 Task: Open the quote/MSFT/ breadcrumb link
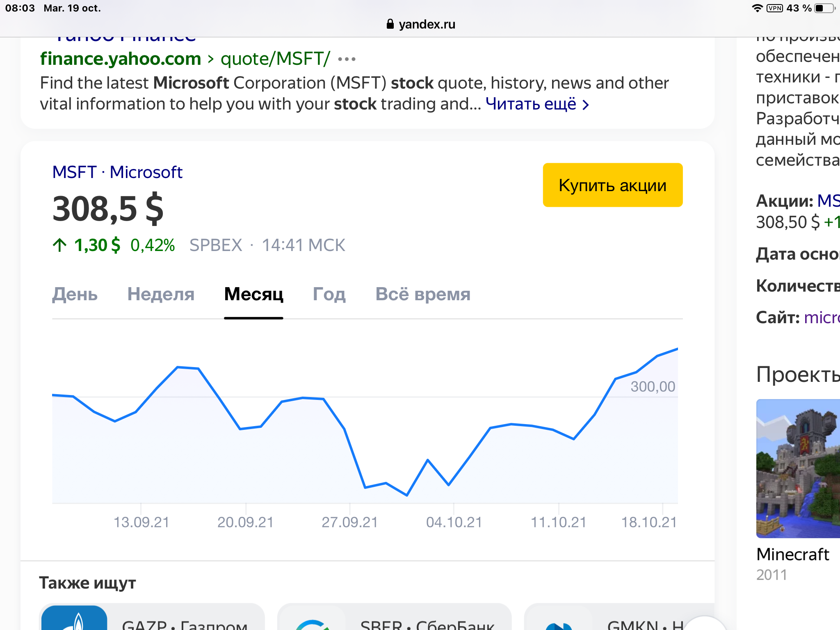(x=275, y=59)
